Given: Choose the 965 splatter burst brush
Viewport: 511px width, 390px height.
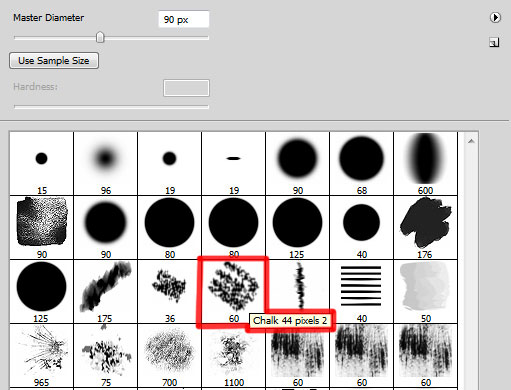Looking at the screenshot, I should click(x=41, y=355).
